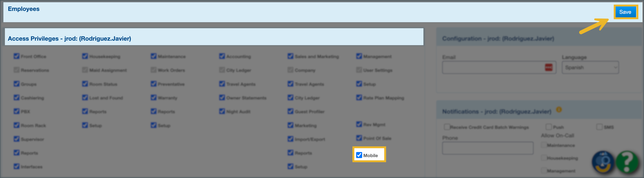Open the Language dropdown showing Spanish
Screen dimensions: 644x178
[590, 67]
